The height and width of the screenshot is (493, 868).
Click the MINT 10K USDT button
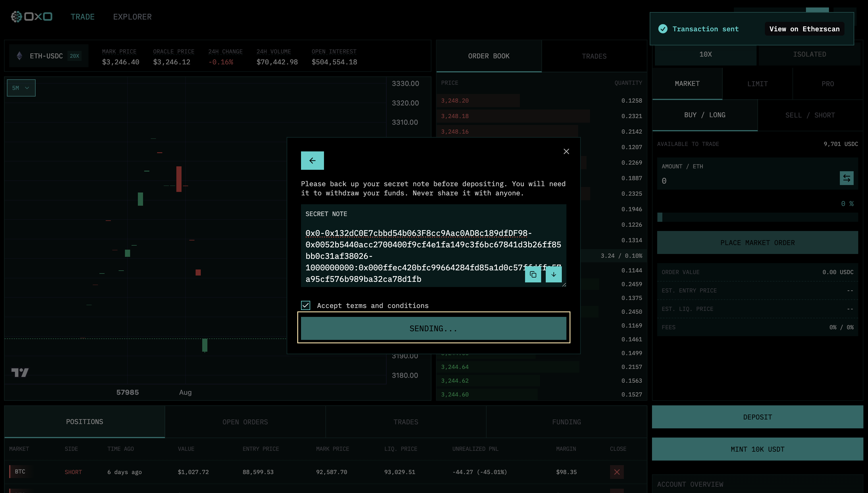click(757, 449)
